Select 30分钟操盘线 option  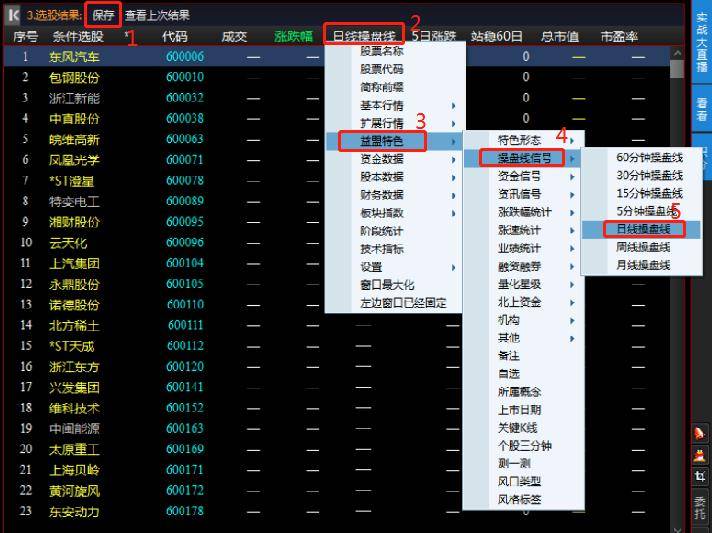[642, 175]
